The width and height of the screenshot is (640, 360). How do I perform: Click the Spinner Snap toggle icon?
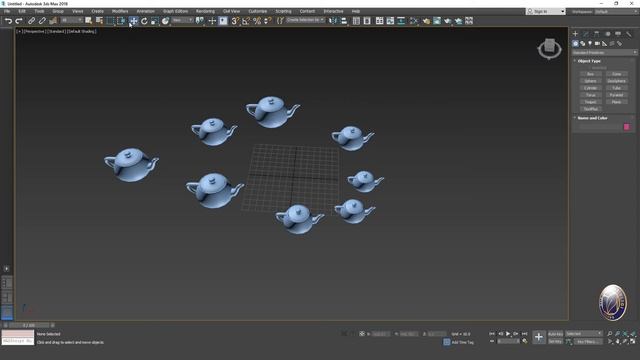[268, 21]
